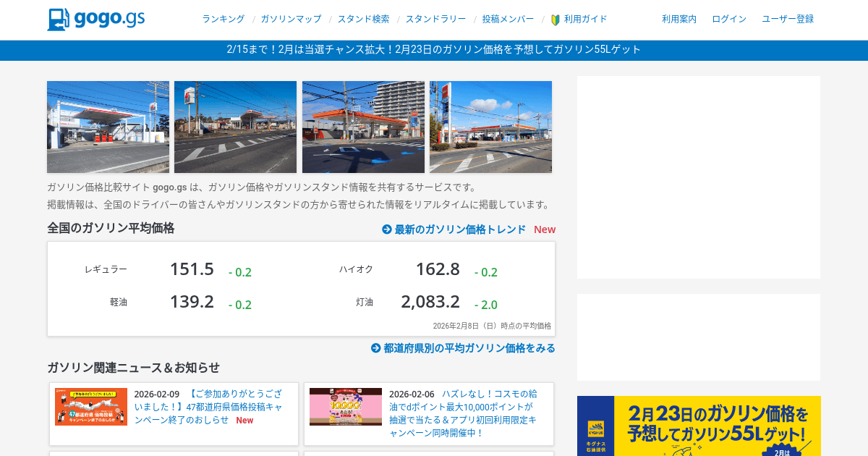Open first gas station photo thumbnail
Screen dimensions: 868x456
(x=108, y=127)
